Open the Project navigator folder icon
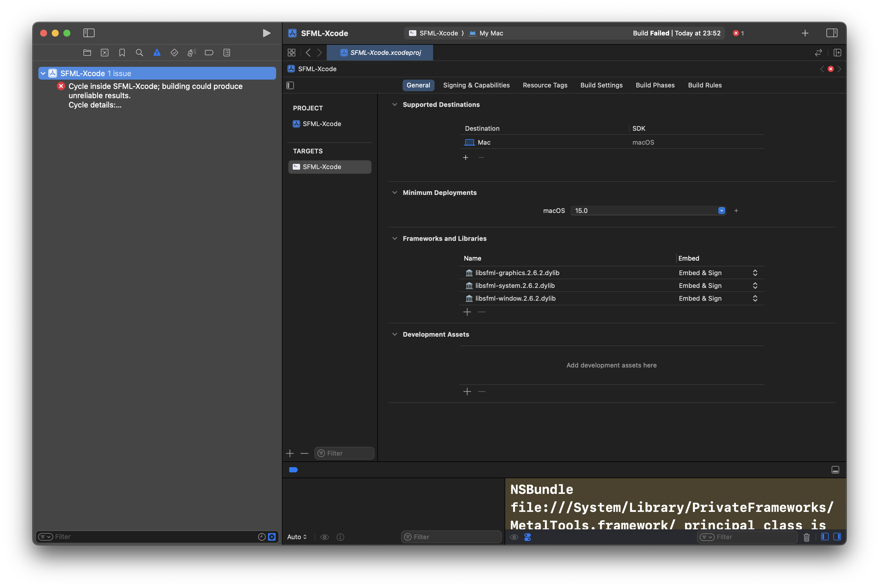 (87, 53)
